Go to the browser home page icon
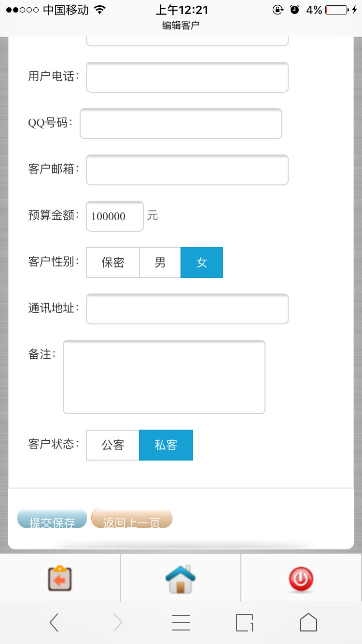Image resolution: width=362 pixels, height=644 pixels. pos(308,623)
